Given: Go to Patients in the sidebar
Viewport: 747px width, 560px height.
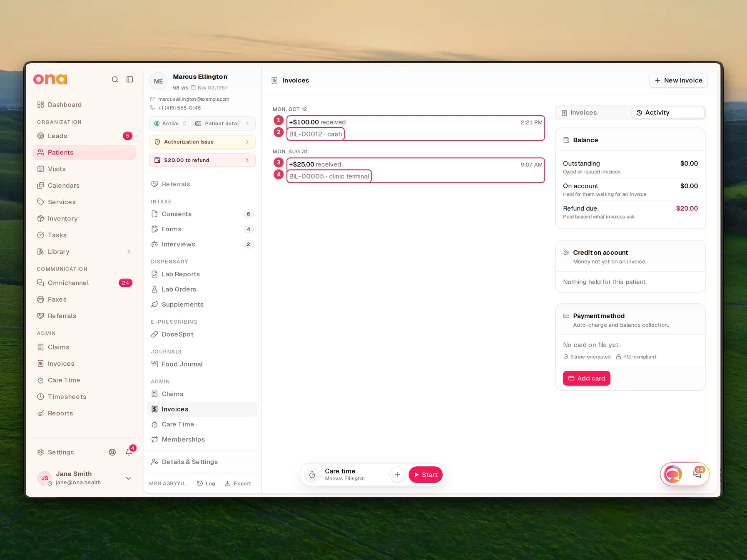Looking at the screenshot, I should tap(85, 153).
